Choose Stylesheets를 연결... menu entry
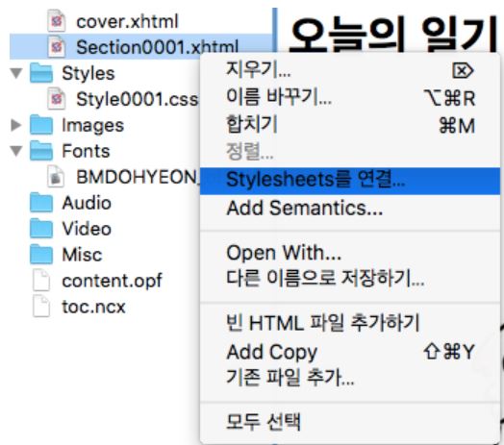Screen dimensions: 504x445 point(350,181)
